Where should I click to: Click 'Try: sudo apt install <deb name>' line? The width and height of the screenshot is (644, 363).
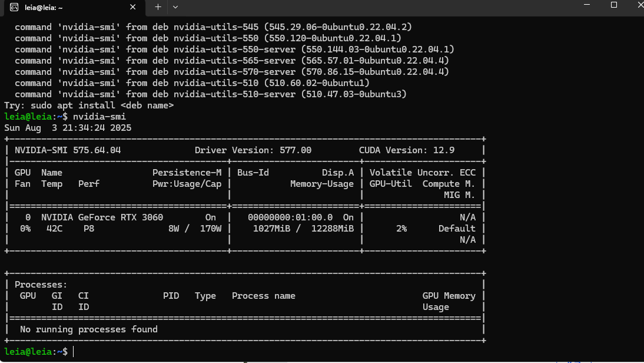click(x=89, y=105)
